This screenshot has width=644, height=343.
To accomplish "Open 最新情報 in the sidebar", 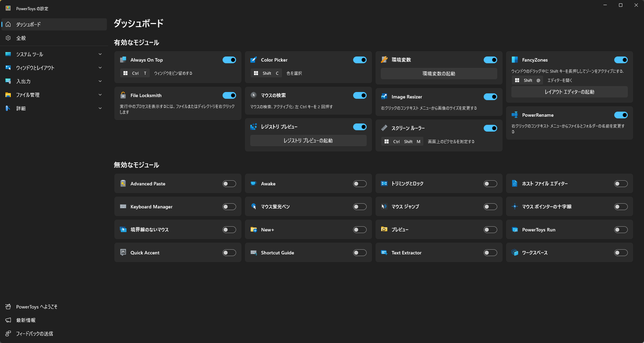I will 54,320.
